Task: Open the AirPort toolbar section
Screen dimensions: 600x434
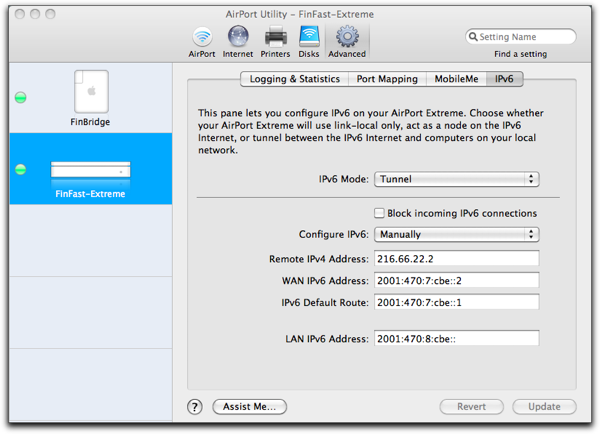Action: [x=202, y=42]
